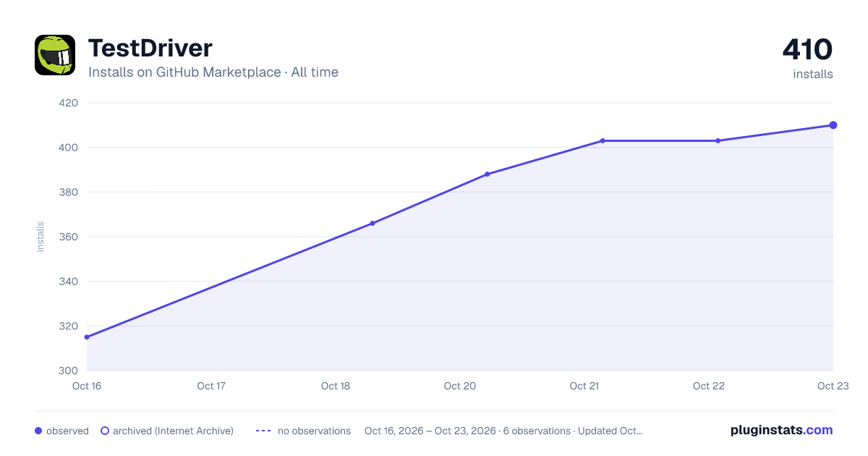This screenshot has height=456, width=868.
Task: Click the 380 y-axis label
Action: [68, 193]
